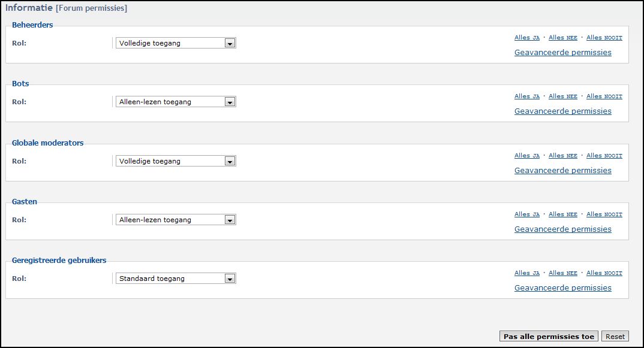
Task: Click Alles JA for Beheerders
Action: coord(527,37)
